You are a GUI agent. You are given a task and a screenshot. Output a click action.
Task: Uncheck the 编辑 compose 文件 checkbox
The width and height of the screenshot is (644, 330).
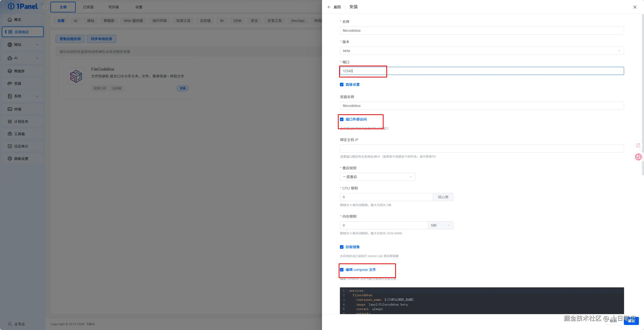(x=342, y=270)
